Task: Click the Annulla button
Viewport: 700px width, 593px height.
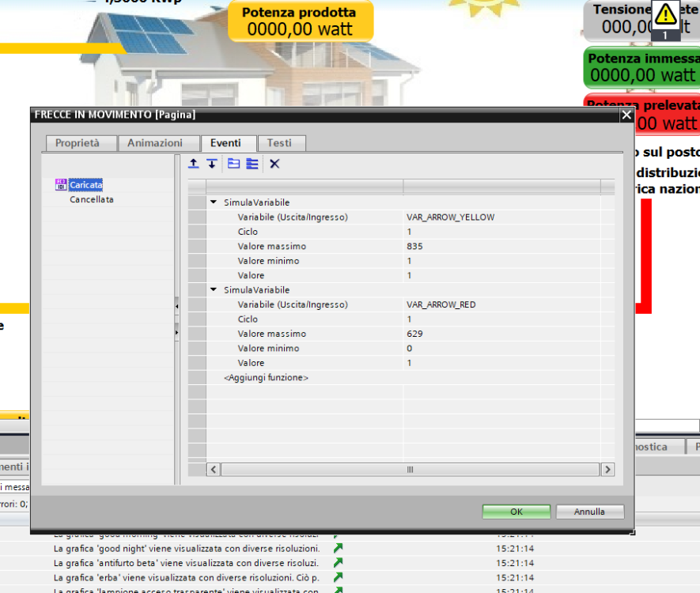Action: 589,512
